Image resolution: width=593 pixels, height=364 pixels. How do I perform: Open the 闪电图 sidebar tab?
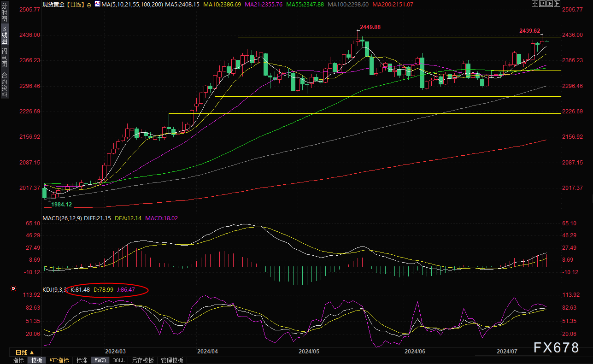click(5, 58)
